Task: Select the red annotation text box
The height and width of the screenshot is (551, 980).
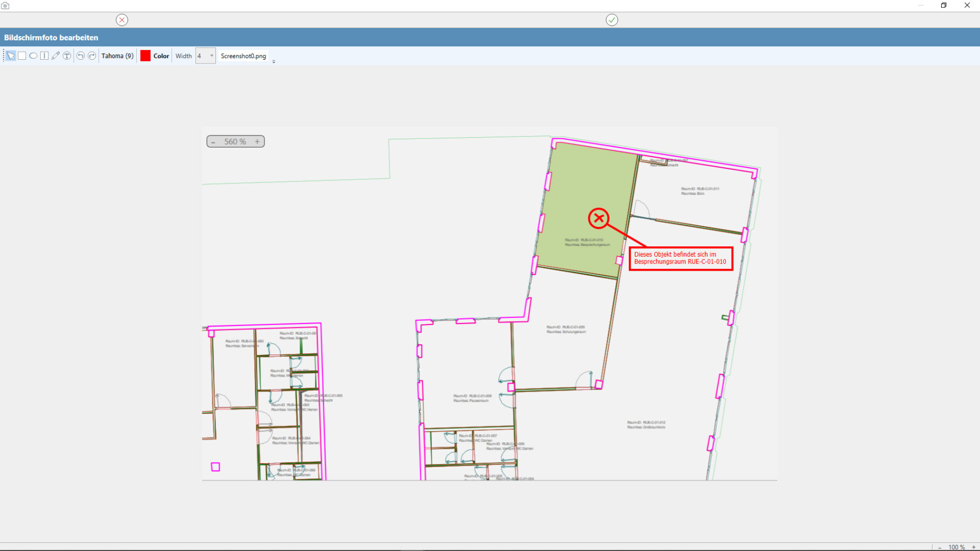Action: point(681,259)
